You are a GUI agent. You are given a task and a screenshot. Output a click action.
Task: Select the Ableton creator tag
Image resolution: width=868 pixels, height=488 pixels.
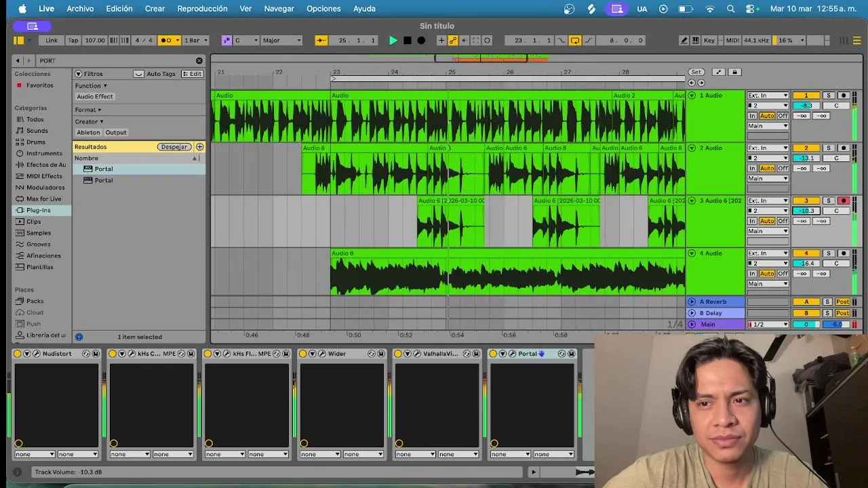pyautogui.click(x=88, y=133)
